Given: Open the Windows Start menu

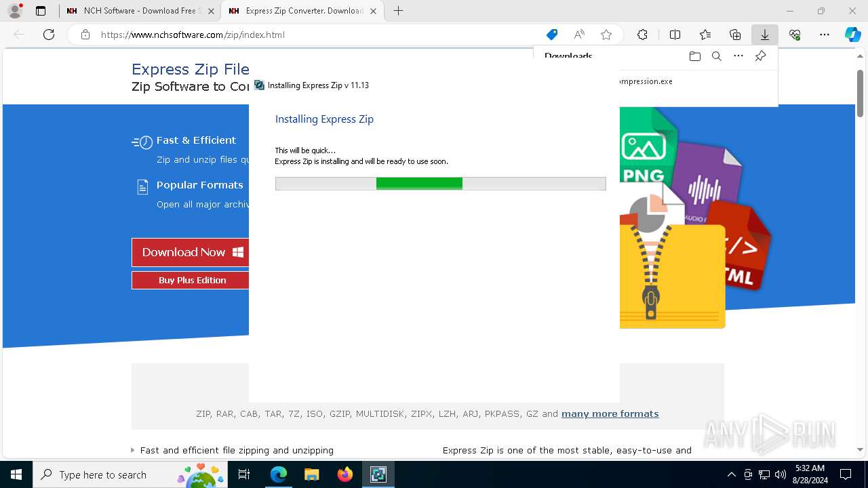Looking at the screenshot, I should [x=16, y=474].
